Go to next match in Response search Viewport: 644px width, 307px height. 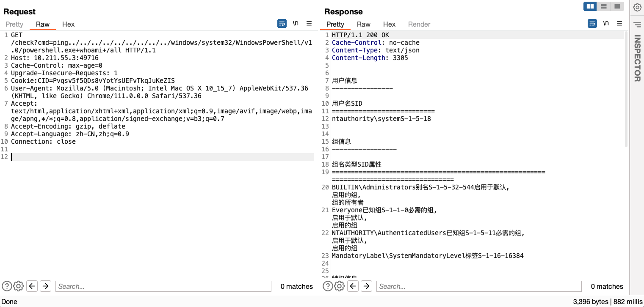click(366, 286)
